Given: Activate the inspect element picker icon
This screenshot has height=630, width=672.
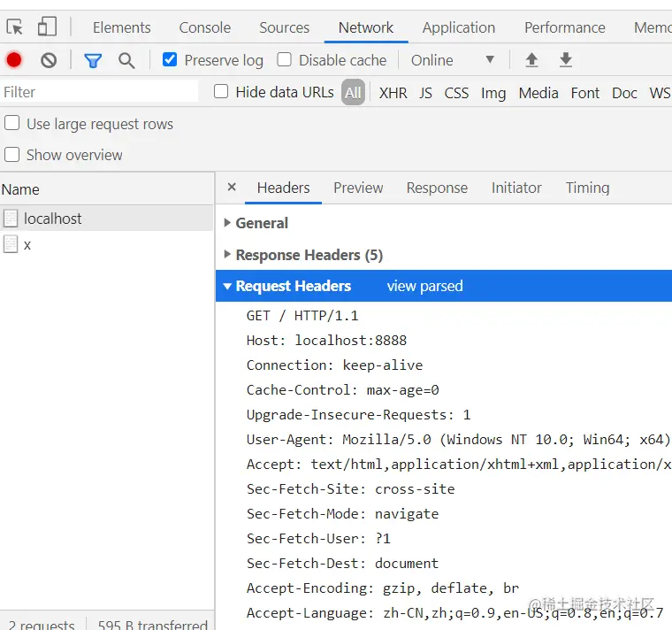Looking at the screenshot, I should (14, 27).
